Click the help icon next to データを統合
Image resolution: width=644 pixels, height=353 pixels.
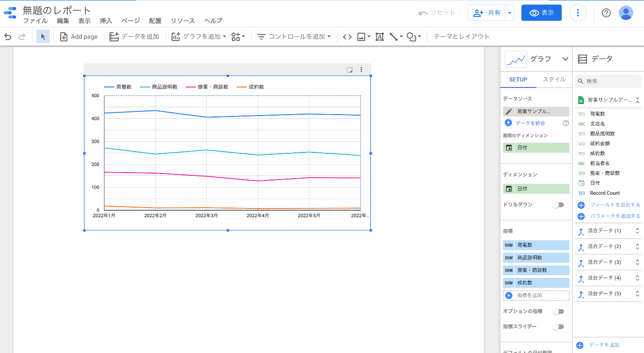[566, 123]
